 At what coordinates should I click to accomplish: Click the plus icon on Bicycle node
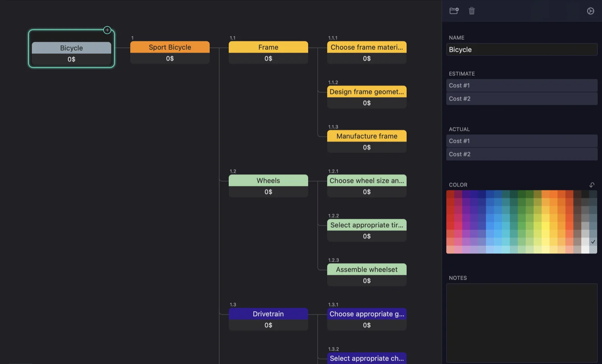pyautogui.click(x=107, y=30)
